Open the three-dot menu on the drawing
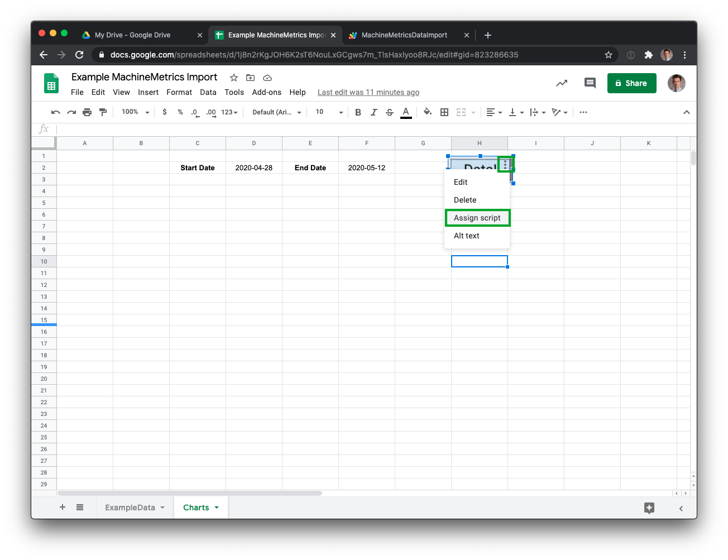This screenshot has width=728, height=560. click(505, 165)
